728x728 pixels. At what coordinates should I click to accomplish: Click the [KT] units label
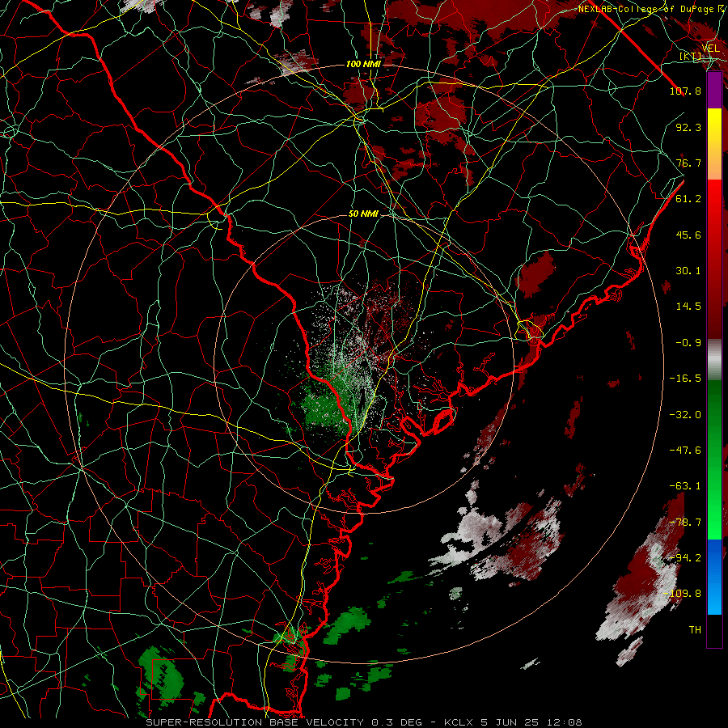691,57
